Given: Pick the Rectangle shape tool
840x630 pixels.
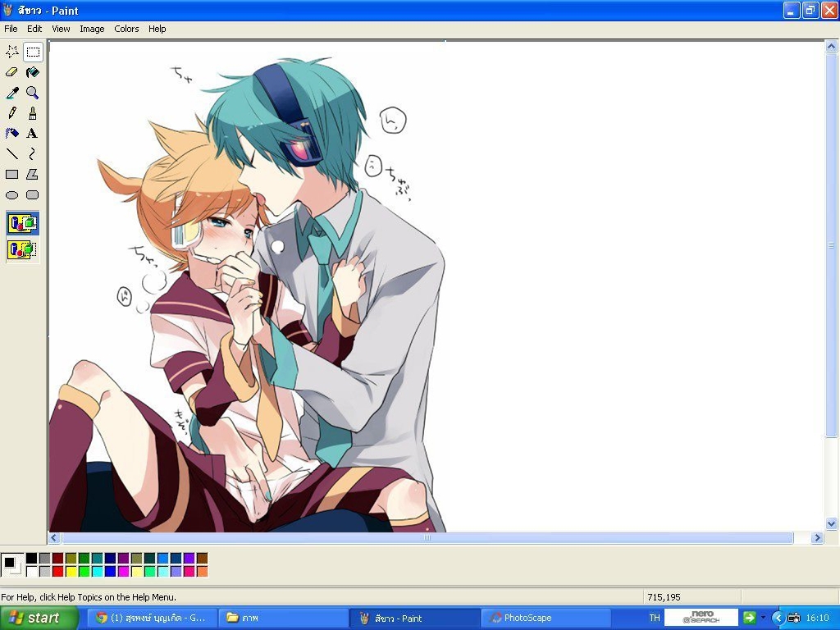Looking at the screenshot, I should 11,174.
